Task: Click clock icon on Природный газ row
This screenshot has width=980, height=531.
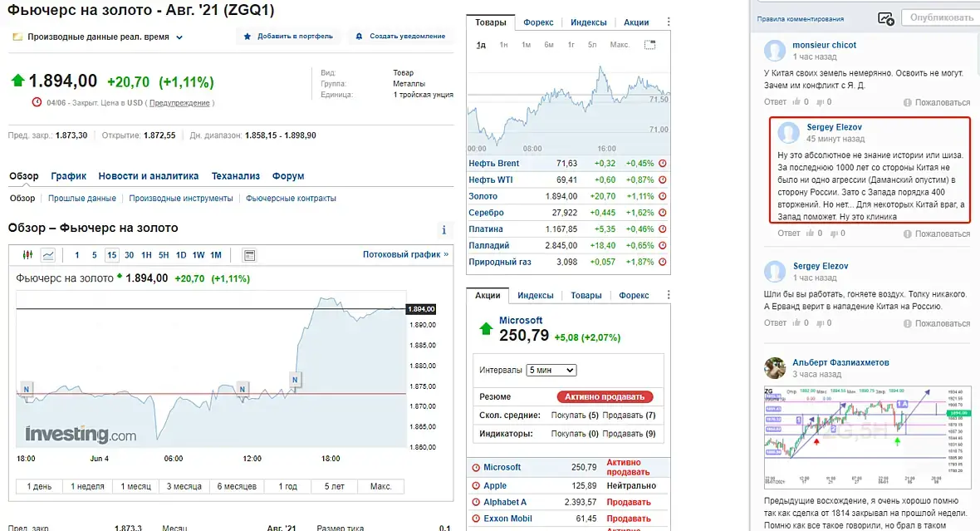Action: pyautogui.click(x=663, y=262)
